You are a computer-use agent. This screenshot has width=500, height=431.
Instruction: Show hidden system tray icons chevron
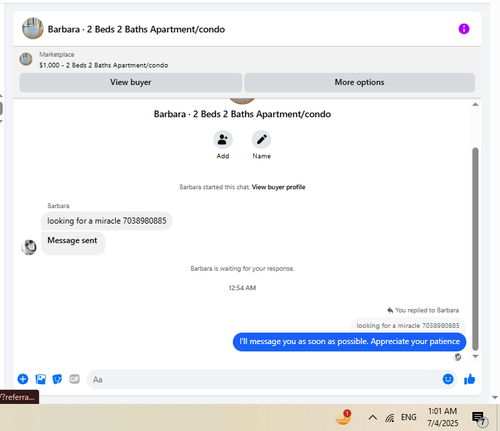373,417
